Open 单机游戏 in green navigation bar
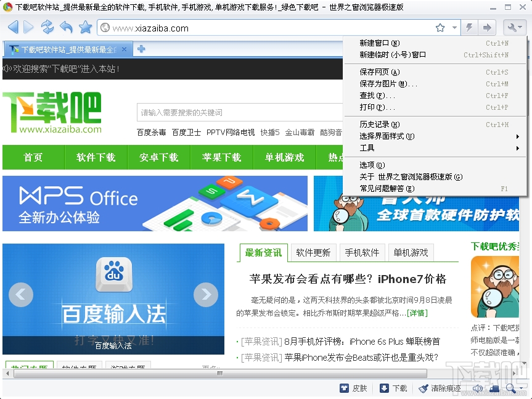Image resolution: width=532 pixels, height=399 pixels. [x=285, y=157]
